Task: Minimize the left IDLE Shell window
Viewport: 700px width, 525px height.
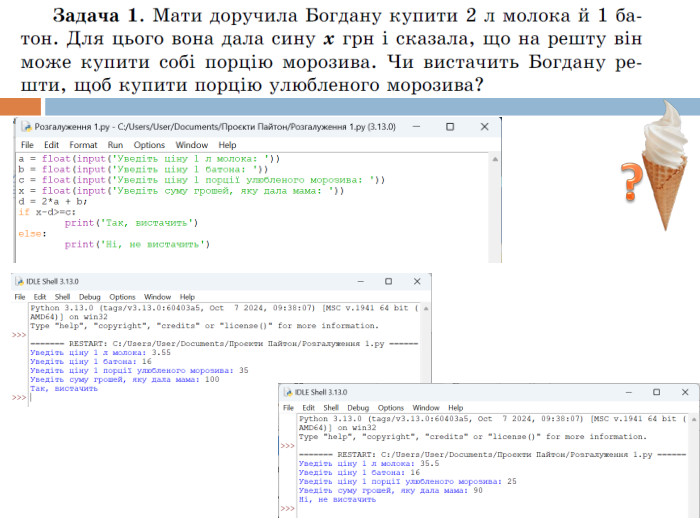Action: pyautogui.click(x=361, y=281)
